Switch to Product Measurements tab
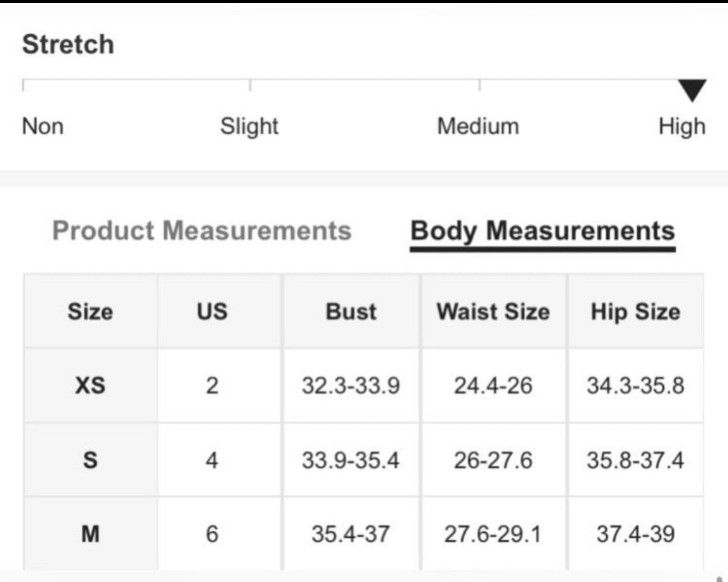 pos(202,231)
